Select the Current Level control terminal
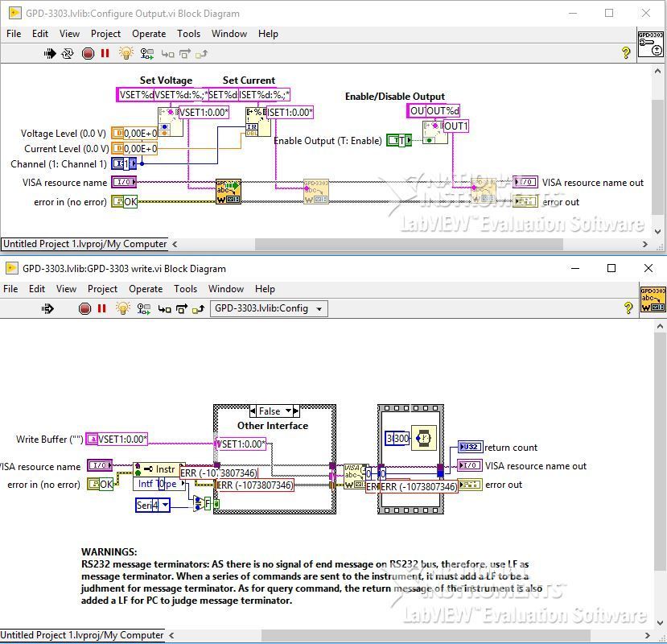667x644 pixels. tap(134, 149)
